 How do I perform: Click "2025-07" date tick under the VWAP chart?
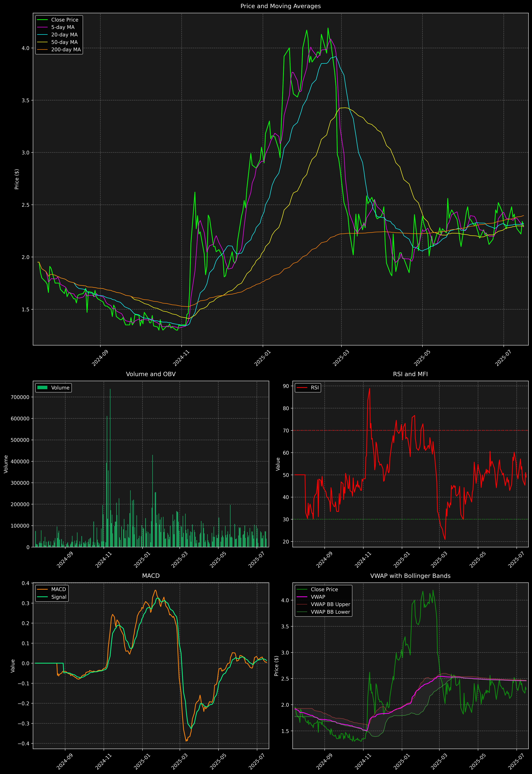tap(516, 761)
